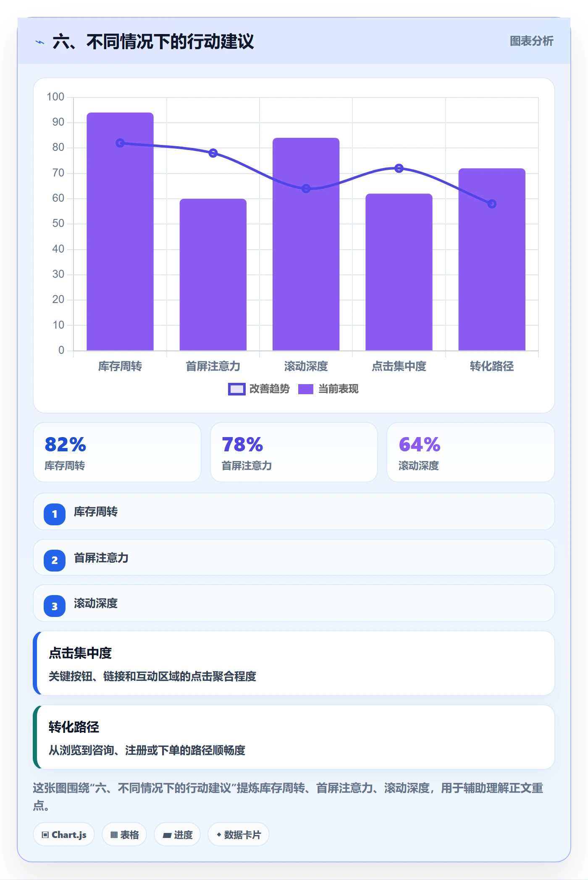
Task: Click the 点击集中度 bar in the chart
Action: [x=399, y=272]
